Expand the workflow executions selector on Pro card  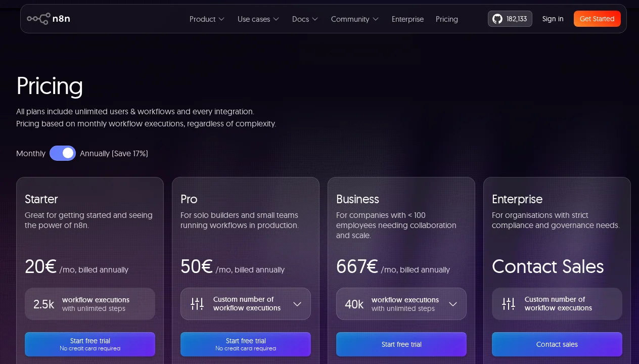297,304
